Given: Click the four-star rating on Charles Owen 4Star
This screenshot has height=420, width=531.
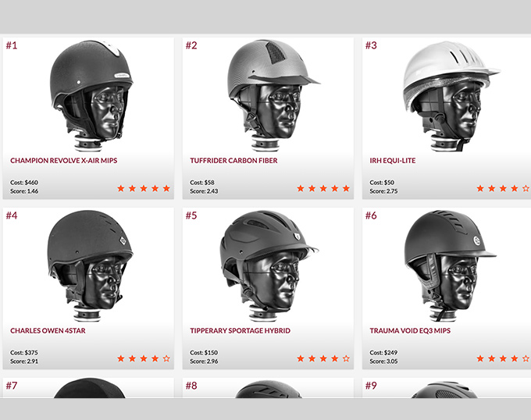Looking at the screenshot, I should [x=144, y=359].
